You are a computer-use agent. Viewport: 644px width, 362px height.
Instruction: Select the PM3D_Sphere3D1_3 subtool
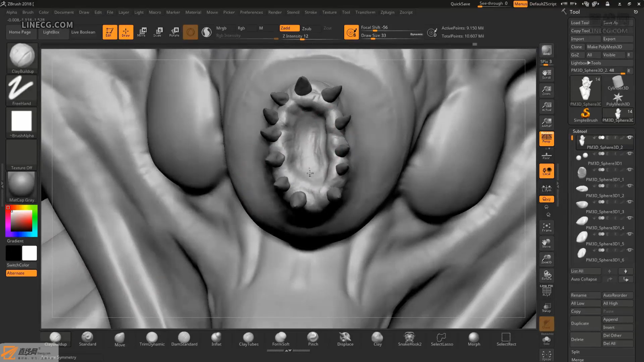pos(604,206)
